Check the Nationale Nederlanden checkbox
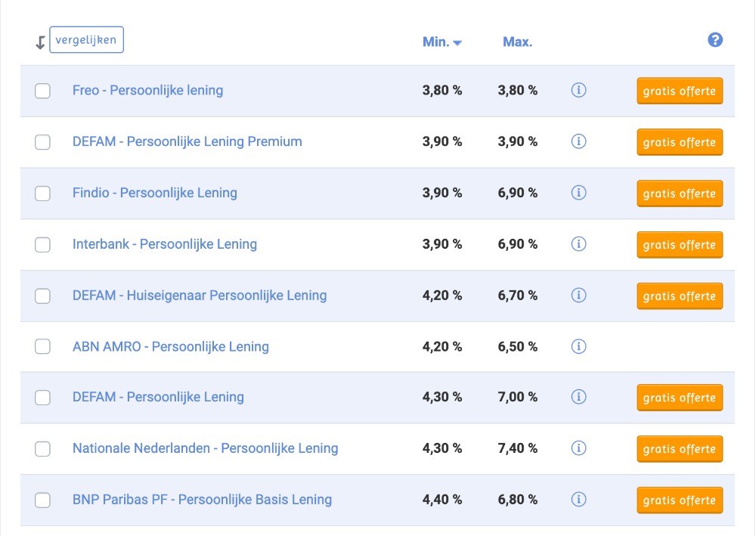 (43, 448)
